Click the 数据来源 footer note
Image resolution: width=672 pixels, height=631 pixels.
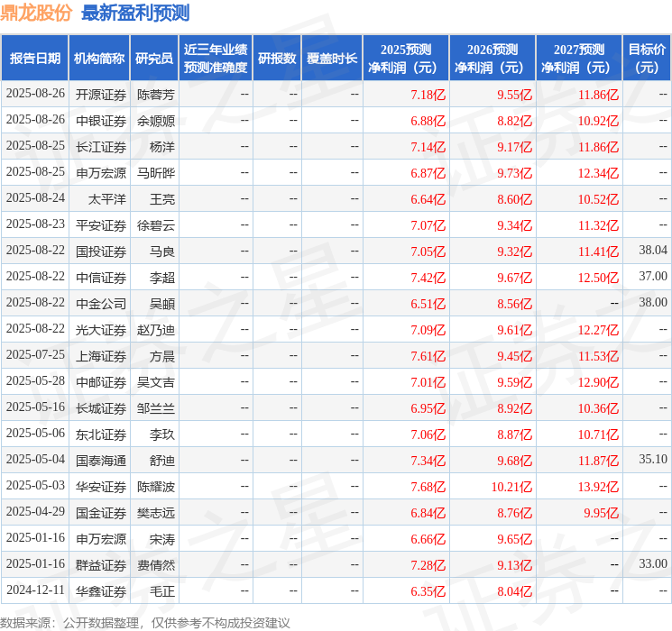[145, 623]
